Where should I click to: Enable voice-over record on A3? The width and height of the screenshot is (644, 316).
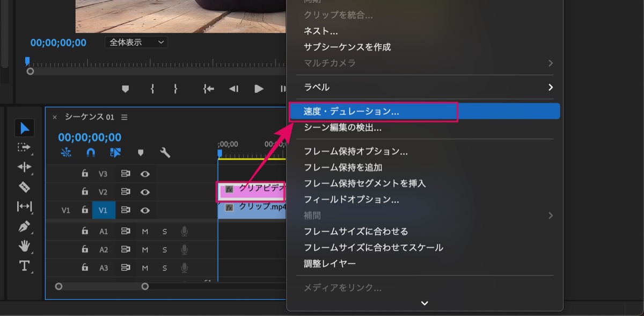coord(185,268)
